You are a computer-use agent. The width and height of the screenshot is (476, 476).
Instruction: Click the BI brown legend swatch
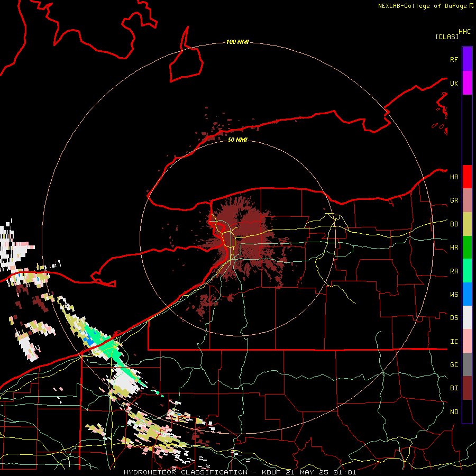tap(467, 388)
